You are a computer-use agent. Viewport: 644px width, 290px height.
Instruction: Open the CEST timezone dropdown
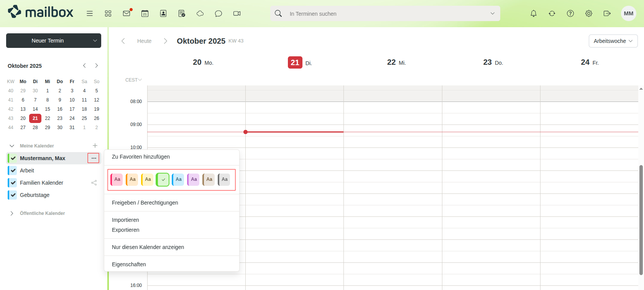point(133,80)
